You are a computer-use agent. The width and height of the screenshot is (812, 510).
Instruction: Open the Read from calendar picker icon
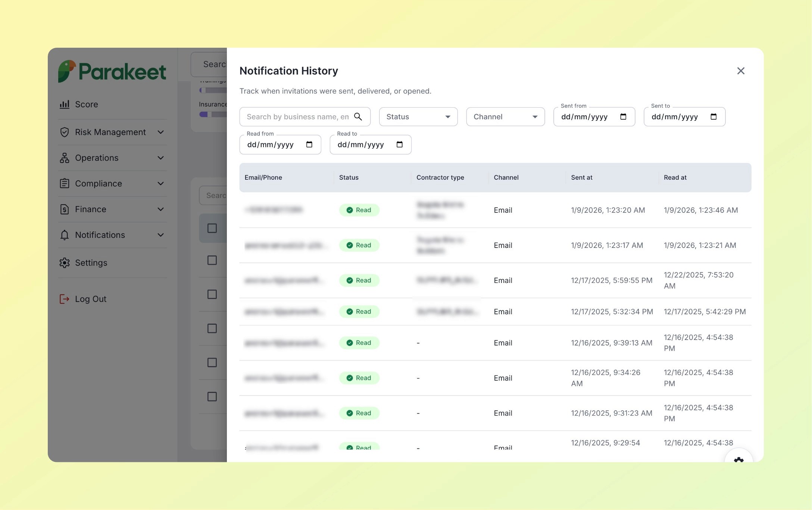[309, 145]
